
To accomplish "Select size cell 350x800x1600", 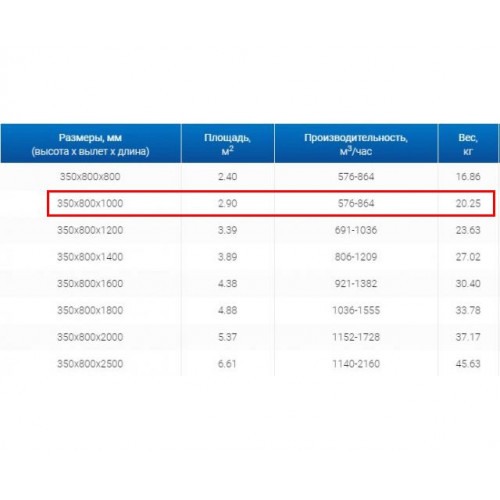I will 90,283.
